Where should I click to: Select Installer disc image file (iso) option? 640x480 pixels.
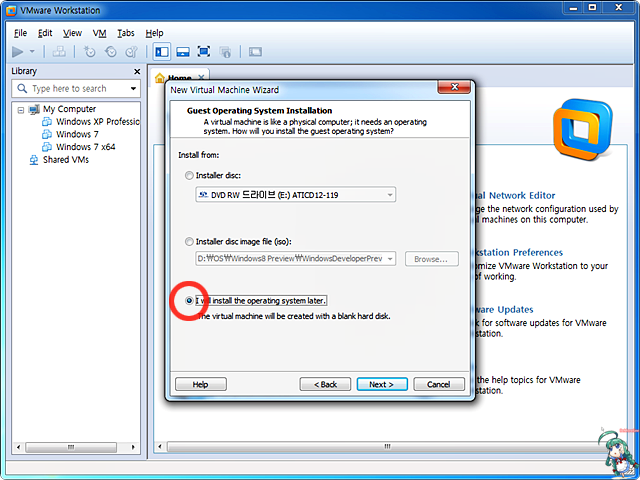point(189,242)
